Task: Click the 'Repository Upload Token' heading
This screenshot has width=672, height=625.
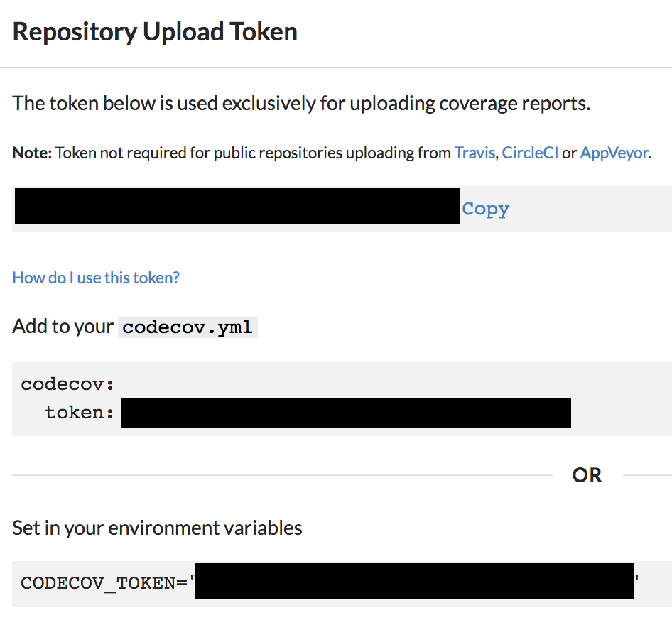Action: (x=155, y=33)
